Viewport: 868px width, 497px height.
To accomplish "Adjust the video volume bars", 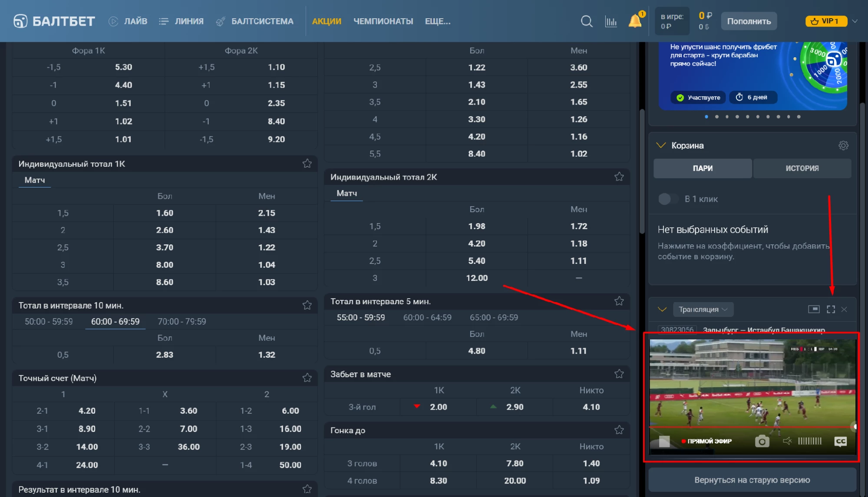I will pos(810,441).
